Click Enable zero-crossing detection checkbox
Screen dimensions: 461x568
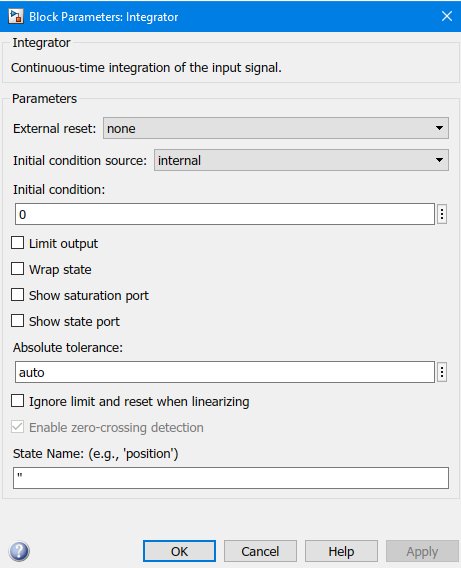pyautogui.click(x=17, y=427)
